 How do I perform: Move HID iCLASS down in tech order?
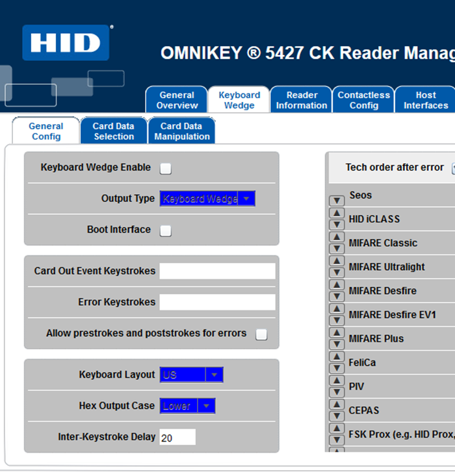click(337, 225)
